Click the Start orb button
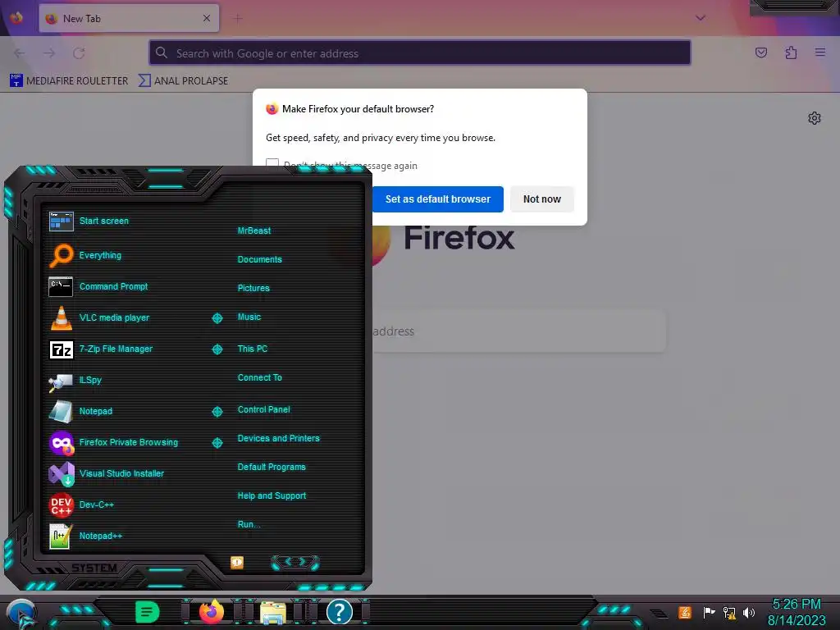 pos(21,614)
